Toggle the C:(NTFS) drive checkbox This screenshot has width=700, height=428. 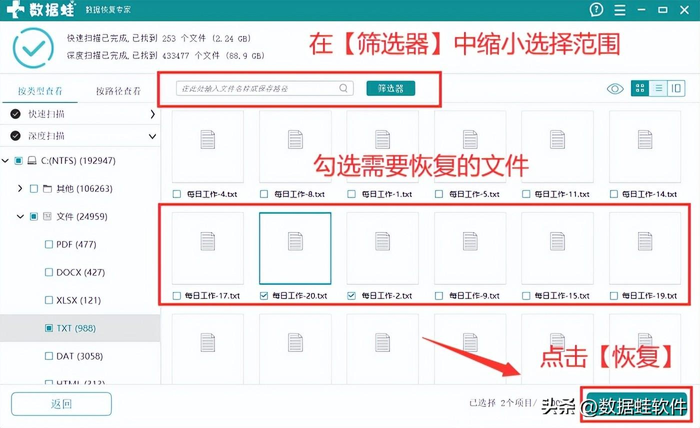point(18,161)
